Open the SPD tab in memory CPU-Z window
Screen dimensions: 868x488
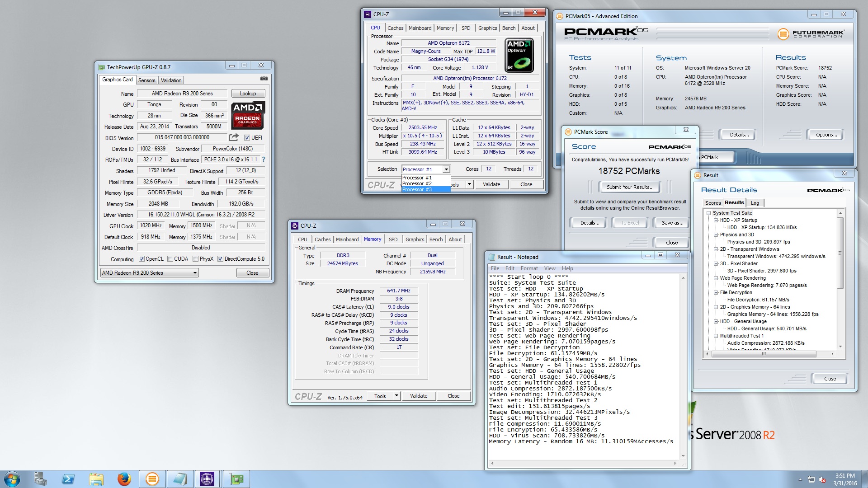(393, 239)
